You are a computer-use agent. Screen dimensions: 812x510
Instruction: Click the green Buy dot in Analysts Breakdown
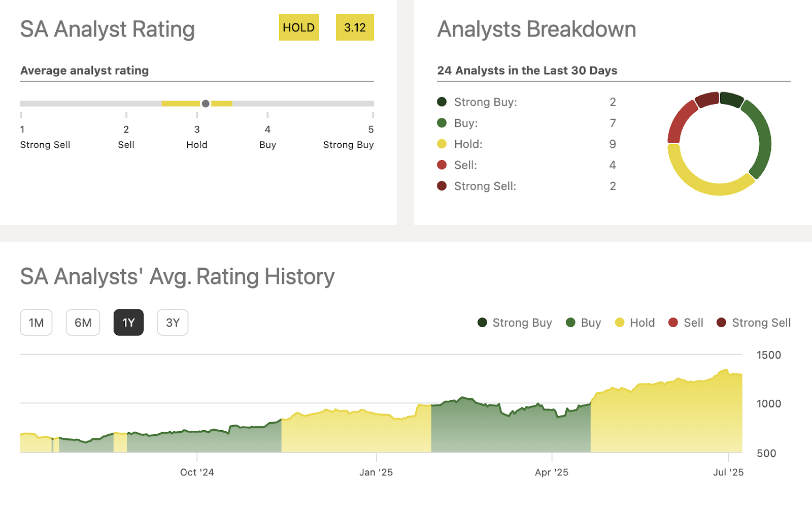coord(441,123)
